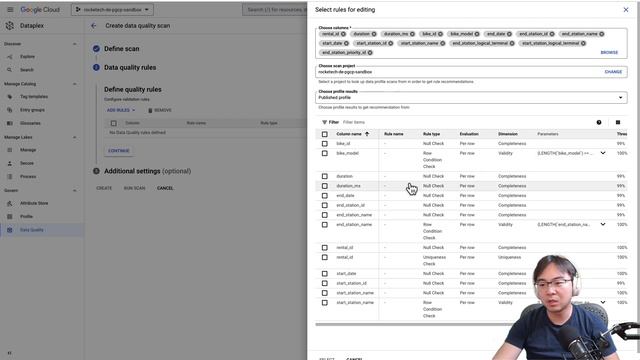Close the Select rules for editing panel
640x360 pixels.
(x=626, y=9)
